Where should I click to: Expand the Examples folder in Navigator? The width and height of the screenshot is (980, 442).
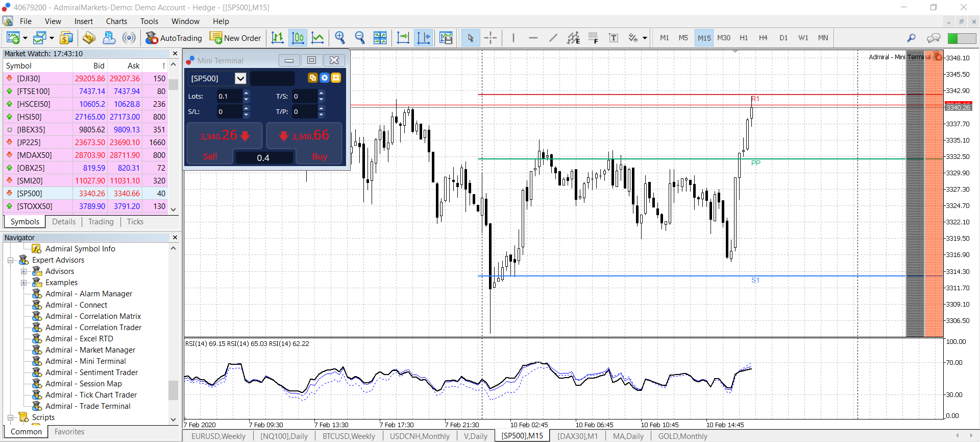pos(23,283)
